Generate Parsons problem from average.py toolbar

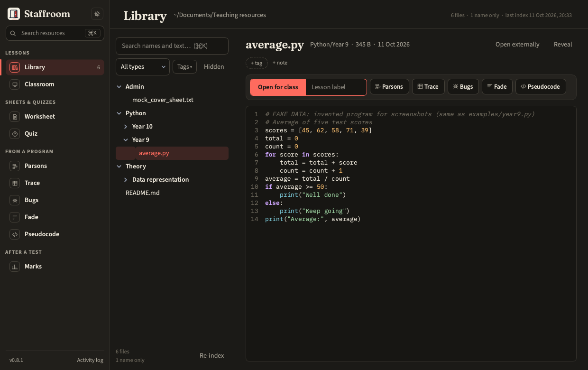tap(389, 87)
